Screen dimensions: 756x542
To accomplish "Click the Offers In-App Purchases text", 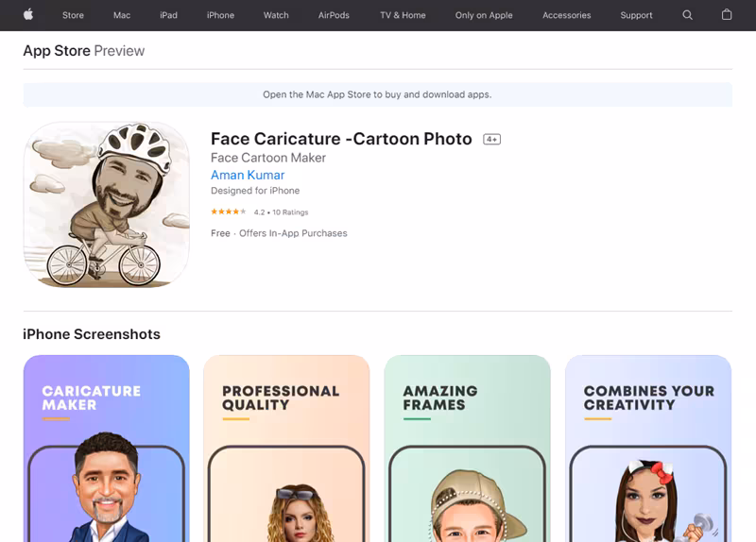I will pos(293,233).
